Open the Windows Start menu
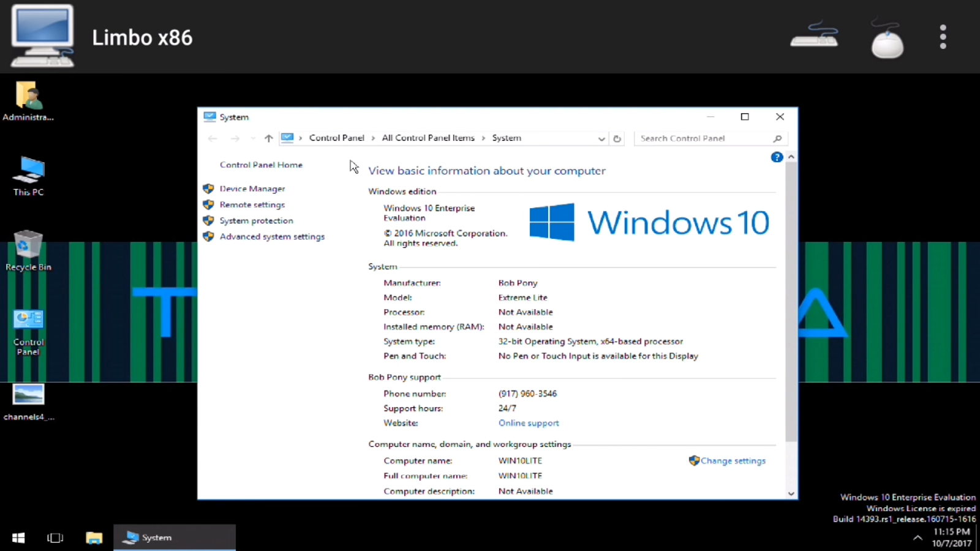The width and height of the screenshot is (980, 551). [x=18, y=538]
